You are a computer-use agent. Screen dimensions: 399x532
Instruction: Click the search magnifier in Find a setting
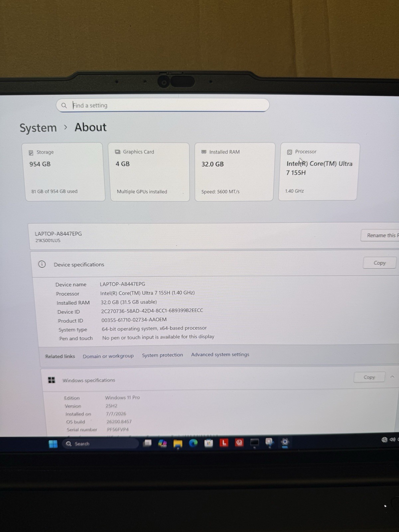pos(64,105)
